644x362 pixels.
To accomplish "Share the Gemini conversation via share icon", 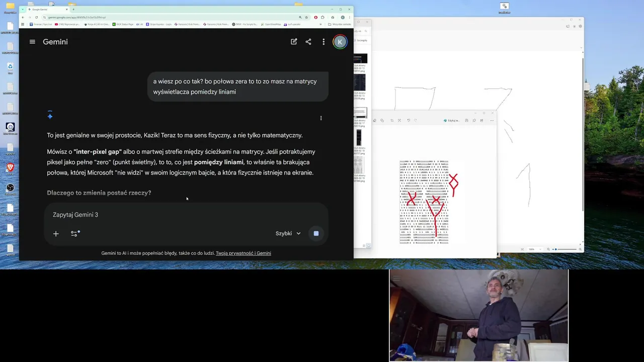I will click(x=308, y=42).
